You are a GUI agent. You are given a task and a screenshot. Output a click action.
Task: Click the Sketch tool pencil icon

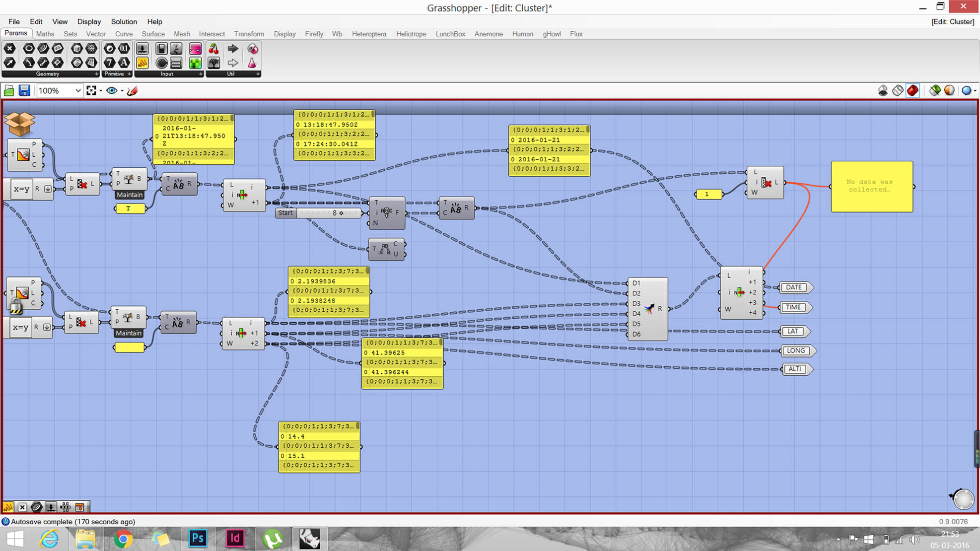pos(133,90)
